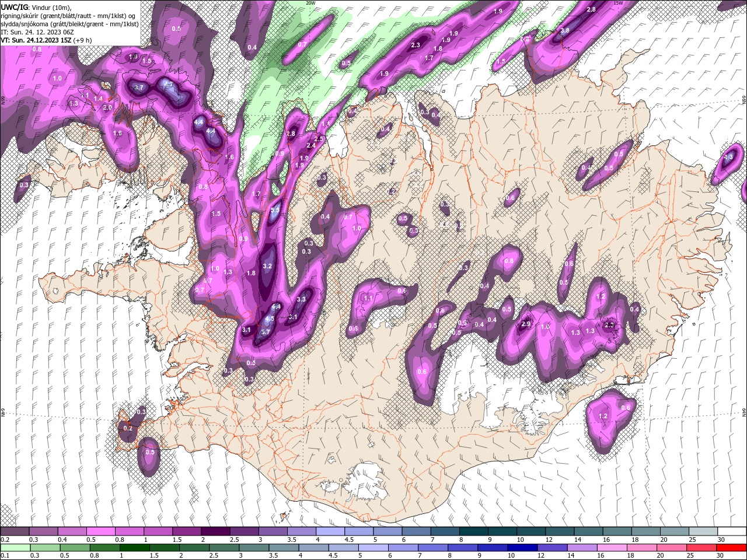Click the lilac 14 swatch, lower legend row

(x=582, y=548)
